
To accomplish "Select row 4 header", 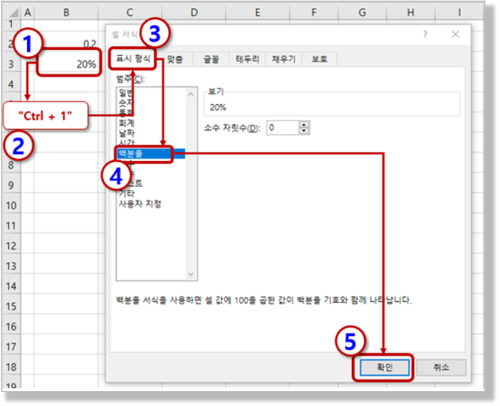I will [x=11, y=84].
